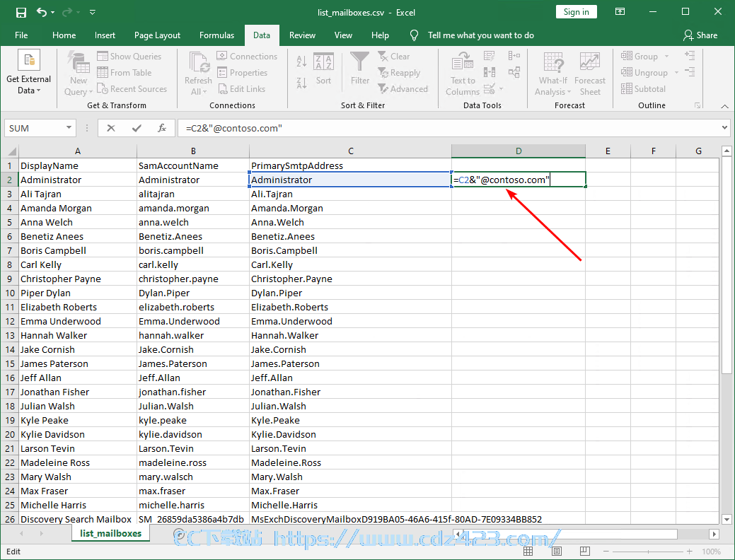The width and height of the screenshot is (735, 560).
Task: Click the Select All corner triangle
Action: (11, 151)
